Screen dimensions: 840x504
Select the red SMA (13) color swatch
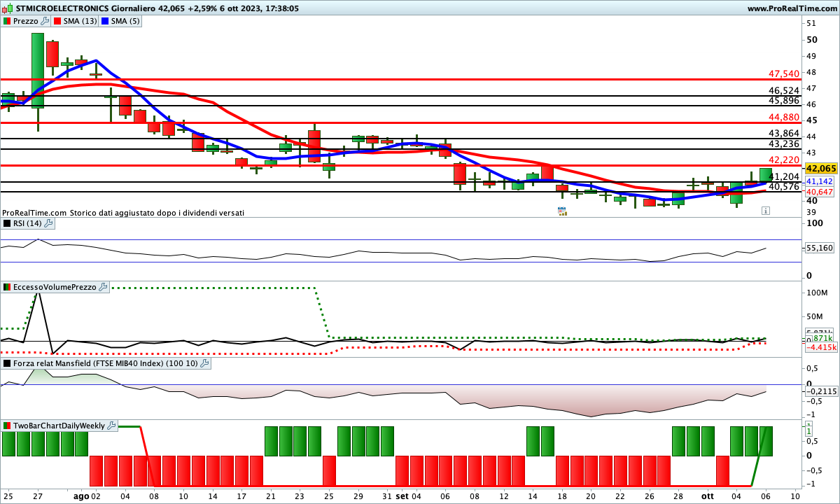(x=57, y=21)
